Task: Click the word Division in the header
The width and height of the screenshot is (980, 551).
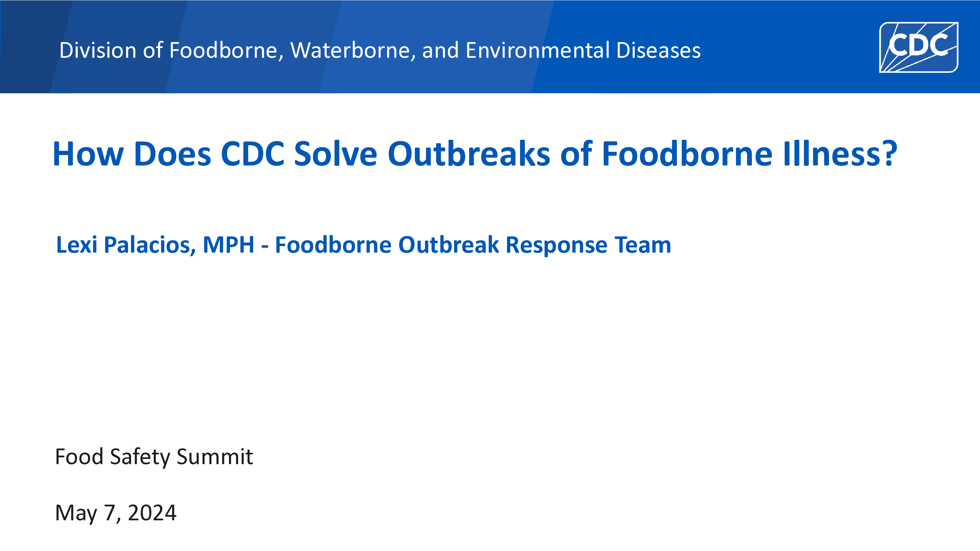Action: click(x=98, y=50)
